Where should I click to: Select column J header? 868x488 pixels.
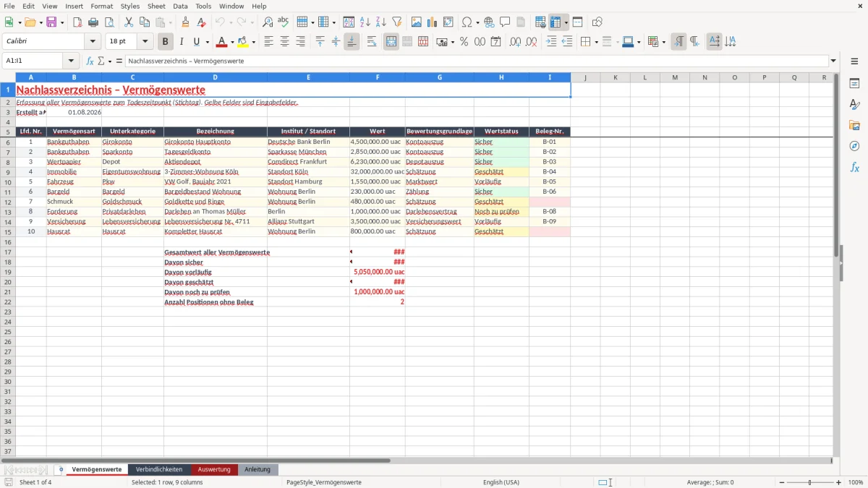click(x=585, y=77)
